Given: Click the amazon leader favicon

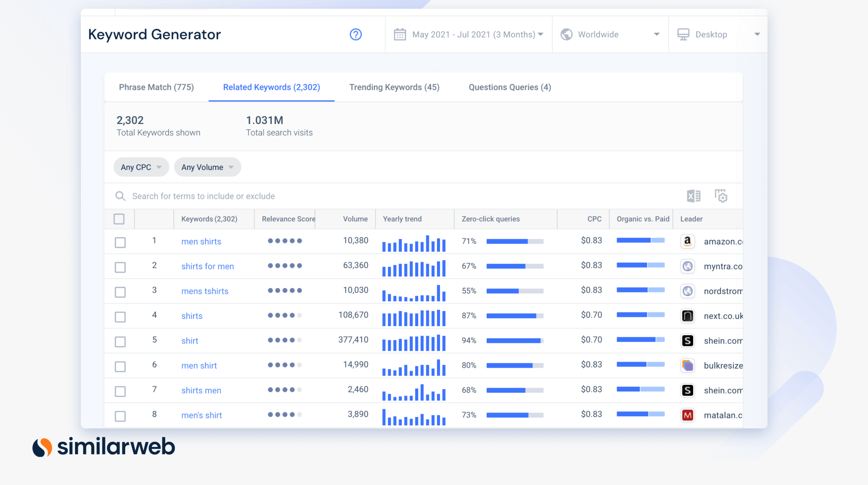Looking at the screenshot, I should (x=687, y=241).
